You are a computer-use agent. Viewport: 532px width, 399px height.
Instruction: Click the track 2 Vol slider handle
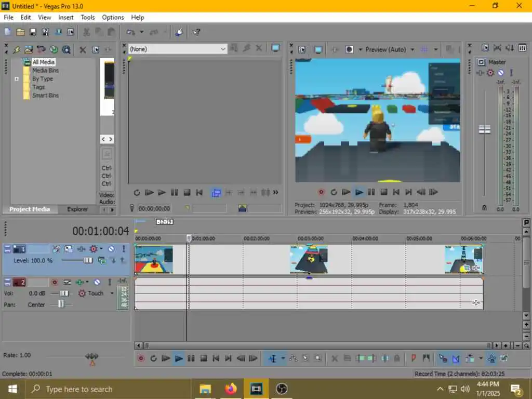64,293
